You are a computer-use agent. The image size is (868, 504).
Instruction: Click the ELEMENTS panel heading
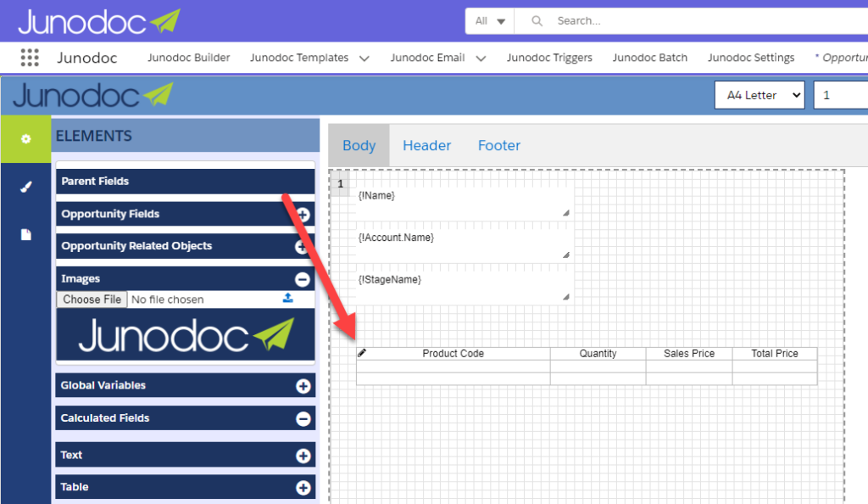pos(93,136)
